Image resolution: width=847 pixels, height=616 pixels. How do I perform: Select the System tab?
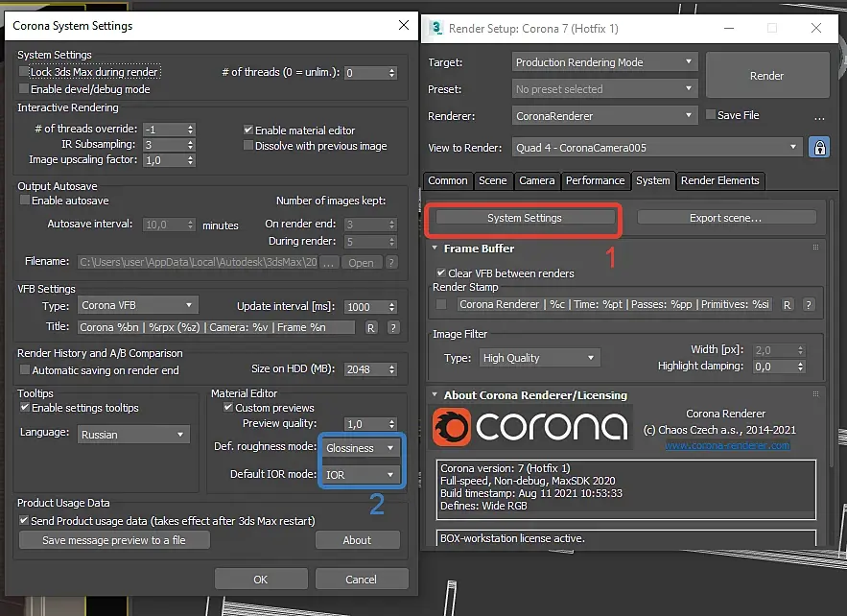652,180
